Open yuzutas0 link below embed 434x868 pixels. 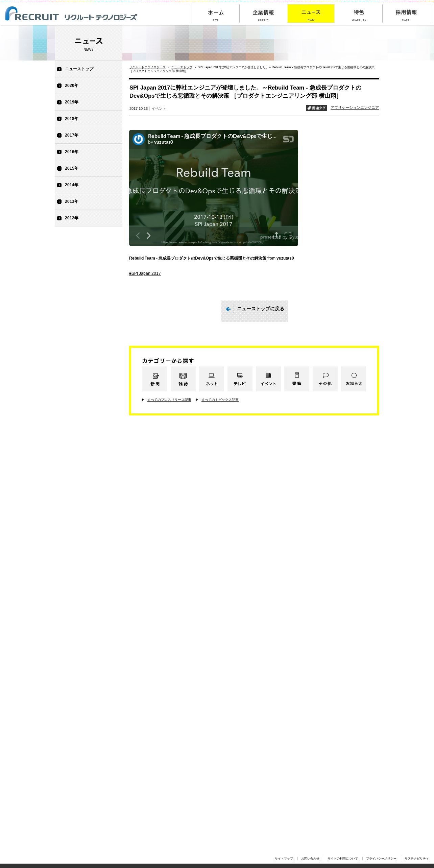pyautogui.click(x=285, y=258)
